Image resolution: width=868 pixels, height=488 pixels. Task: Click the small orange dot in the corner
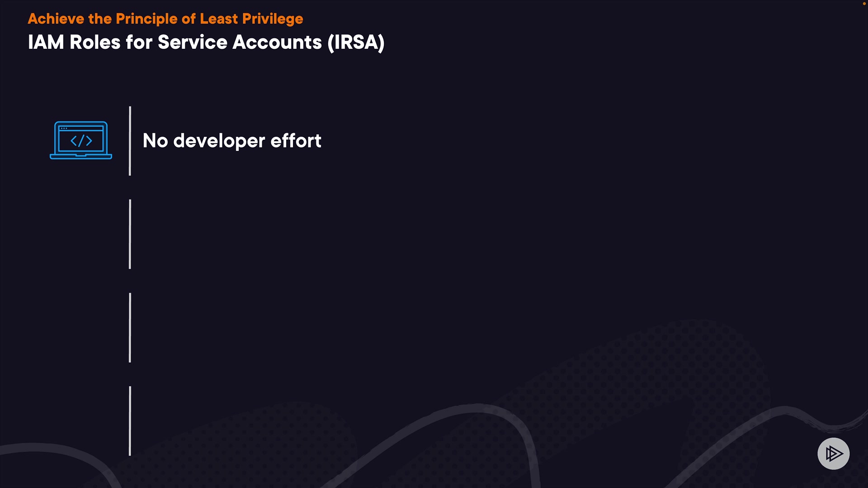pos(864,4)
